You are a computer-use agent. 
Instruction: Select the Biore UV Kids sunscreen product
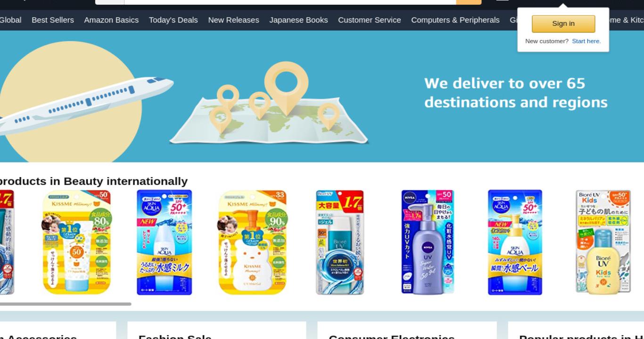[603, 242]
